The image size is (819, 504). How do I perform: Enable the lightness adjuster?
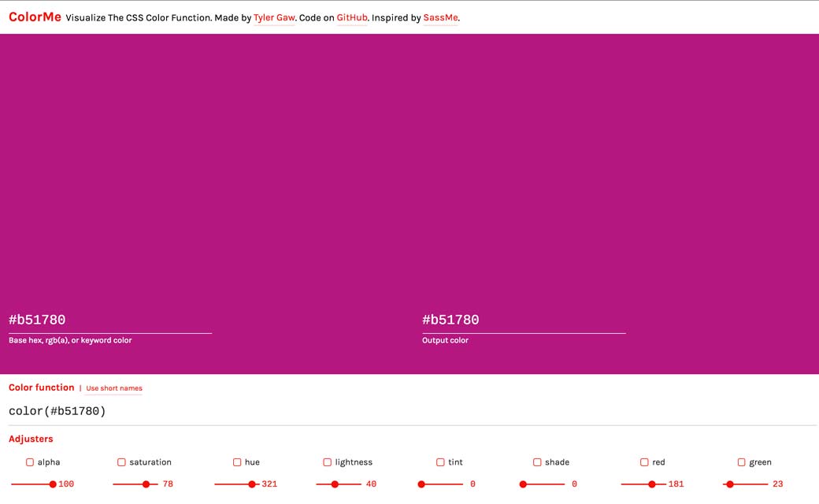click(327, 462)
